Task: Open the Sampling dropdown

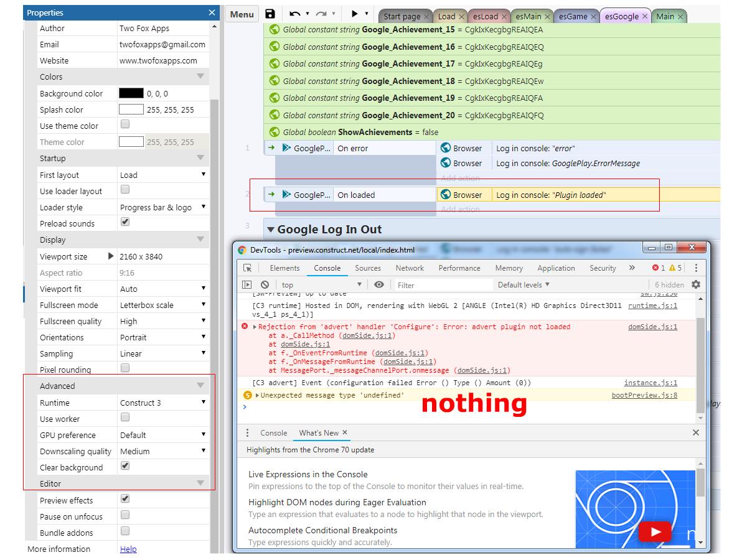Action: pos(163,353)
